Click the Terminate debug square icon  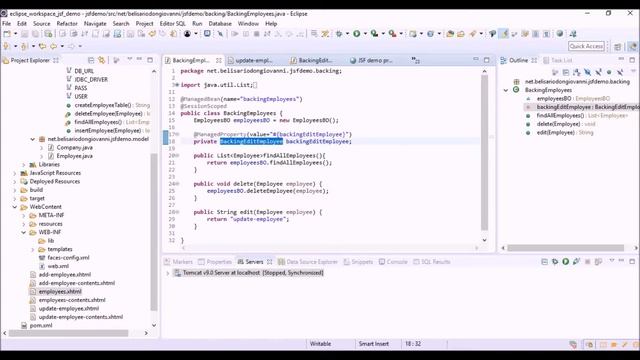257,34
